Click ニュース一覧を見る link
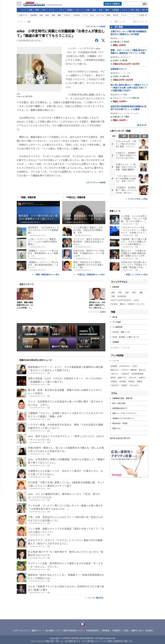The height and width of the screenshot is (644, 165). point(94,598)
